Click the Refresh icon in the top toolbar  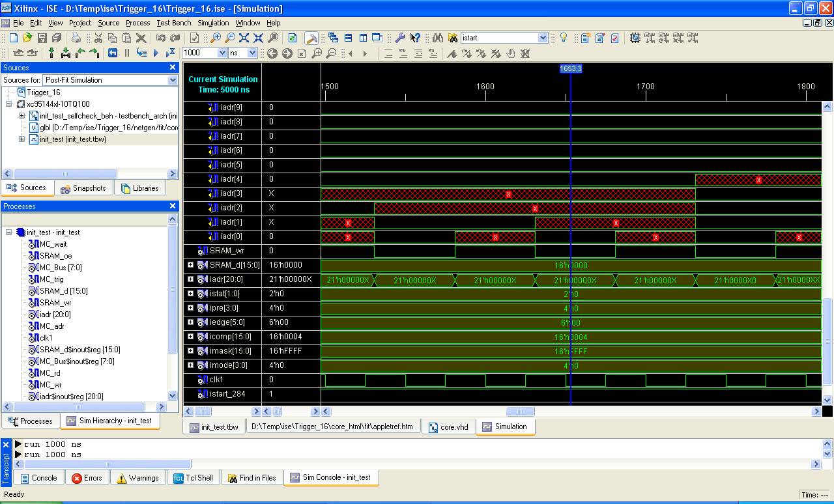click(293, 38)
